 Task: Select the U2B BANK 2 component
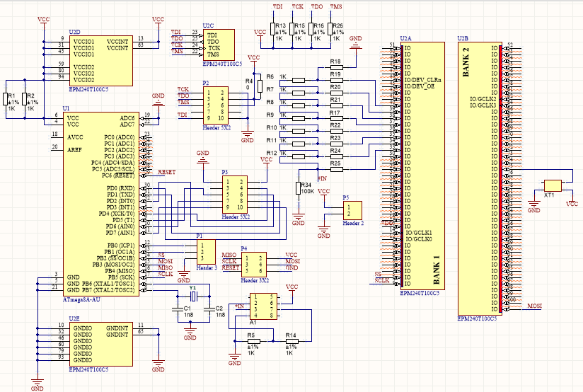(x=480, y=178)
